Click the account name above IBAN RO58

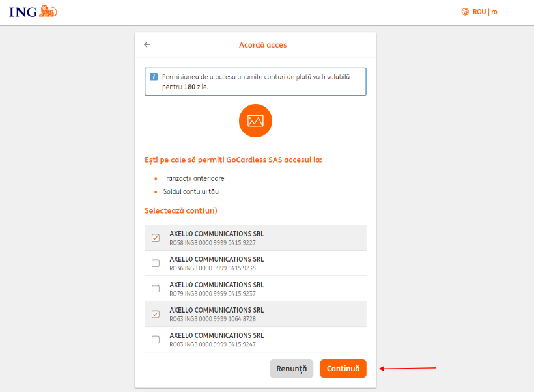pyautogui.click(x=217, y=234)
